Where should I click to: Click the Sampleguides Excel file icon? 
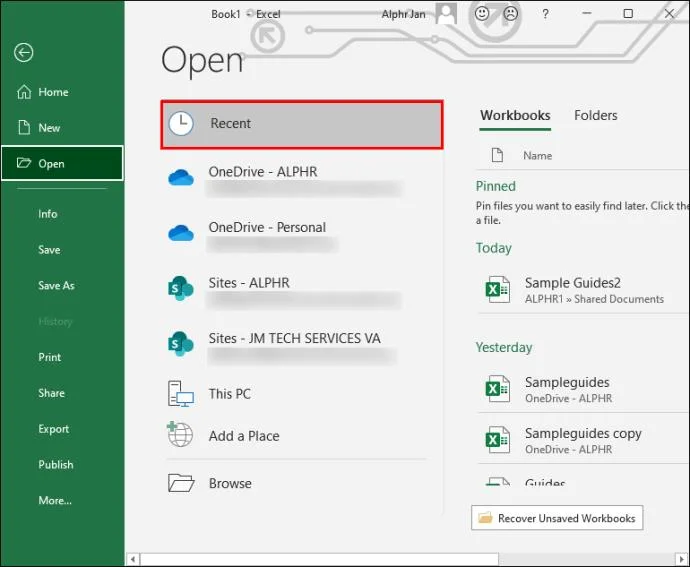click(x=498, y=389)
